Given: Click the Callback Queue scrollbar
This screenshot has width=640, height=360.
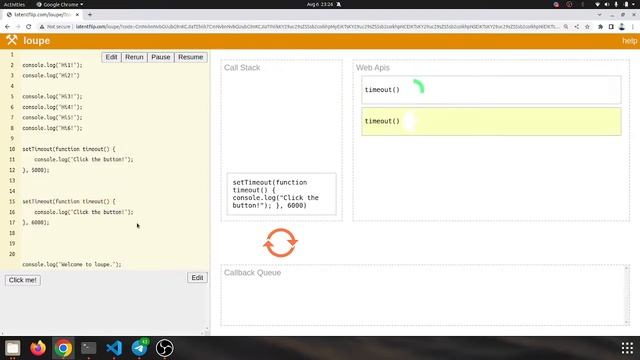Looking at the screenshot, I should click(627, 295).
